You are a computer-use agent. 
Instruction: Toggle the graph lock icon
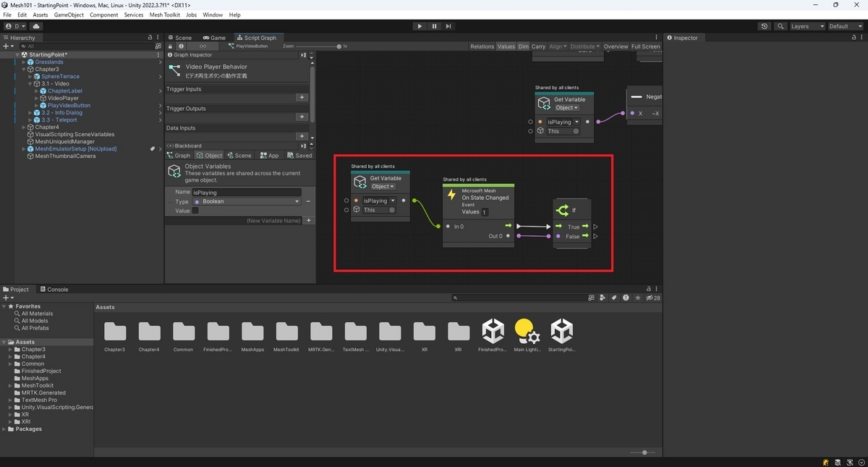coord(171,46)
